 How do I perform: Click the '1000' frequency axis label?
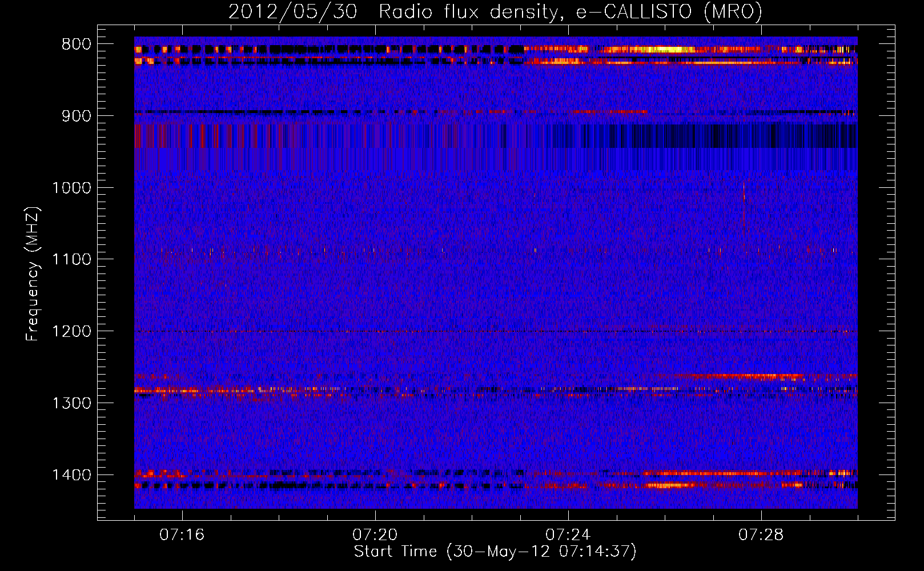[71, 188]
